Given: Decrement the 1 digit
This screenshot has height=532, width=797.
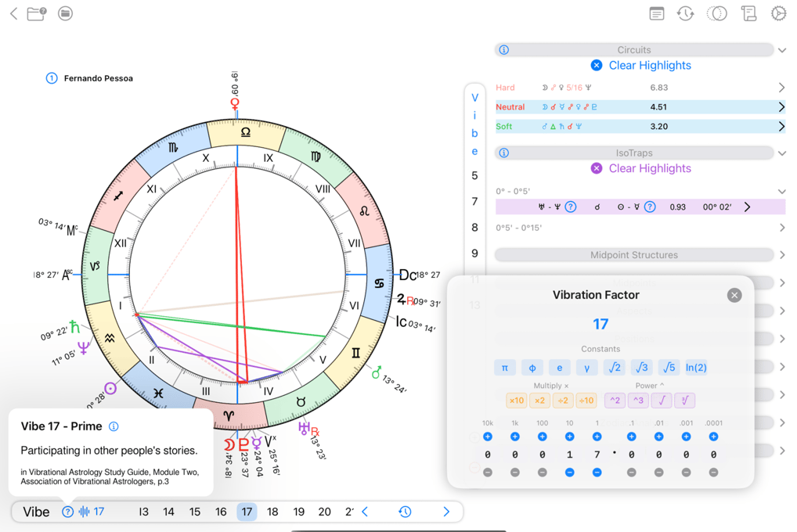Looking at the screenshot, I should [597, 472].
